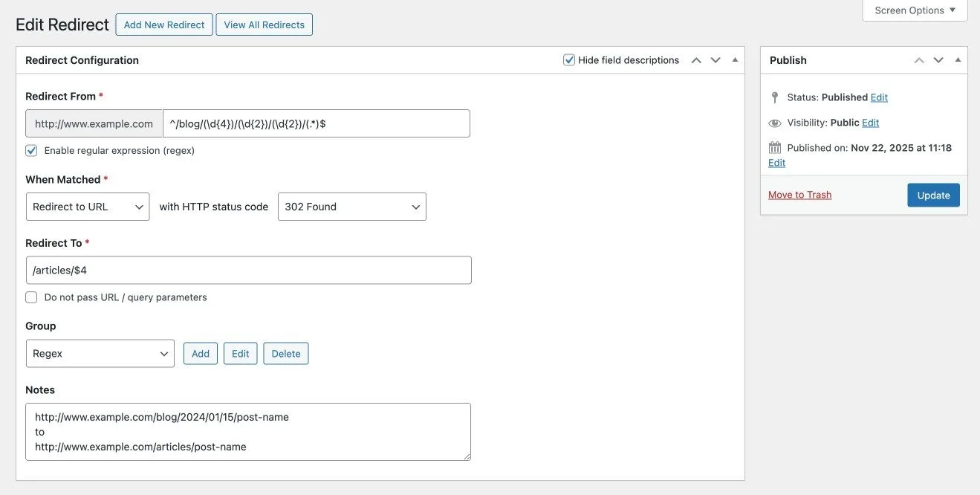Click the Published on calendar icon

(775, 148)
